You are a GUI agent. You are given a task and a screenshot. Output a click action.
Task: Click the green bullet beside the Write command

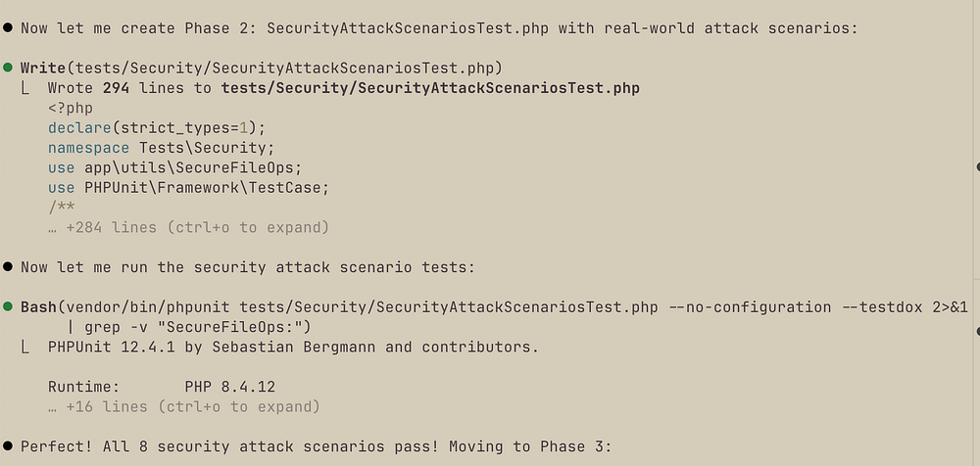click(9, 68)
